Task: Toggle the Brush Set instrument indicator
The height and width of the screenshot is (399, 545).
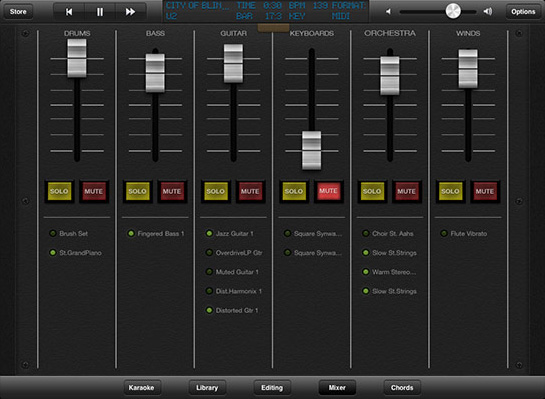Action: pos(53,233)
